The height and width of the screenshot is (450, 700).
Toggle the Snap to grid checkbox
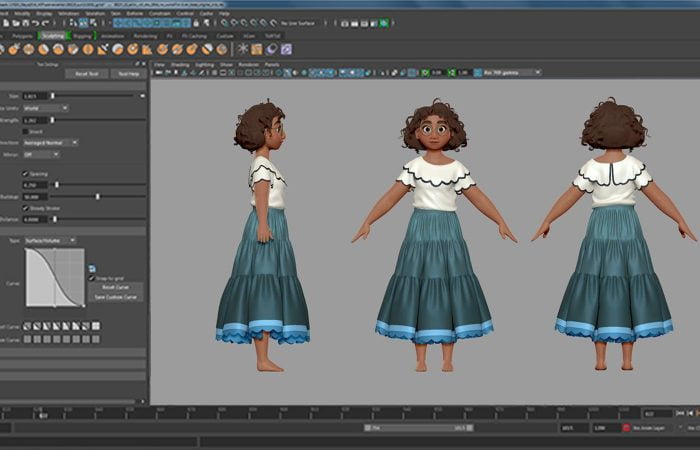tap(92, 278)
